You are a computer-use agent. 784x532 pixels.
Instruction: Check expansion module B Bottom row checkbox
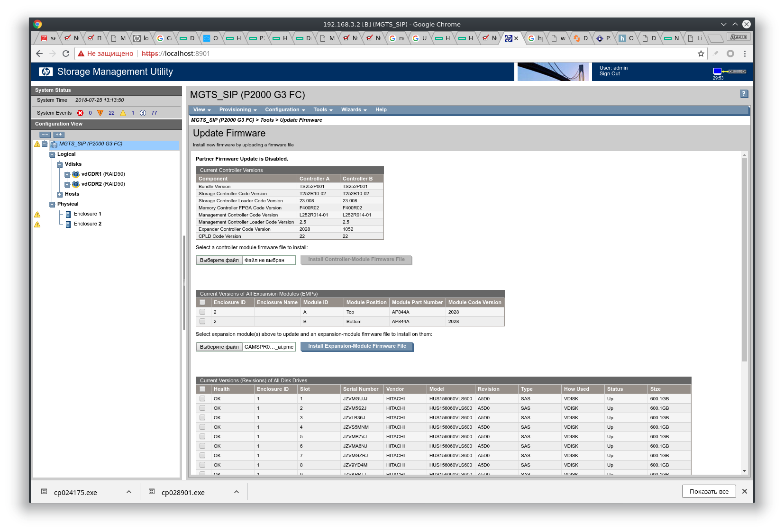click(x=202, y=321)
